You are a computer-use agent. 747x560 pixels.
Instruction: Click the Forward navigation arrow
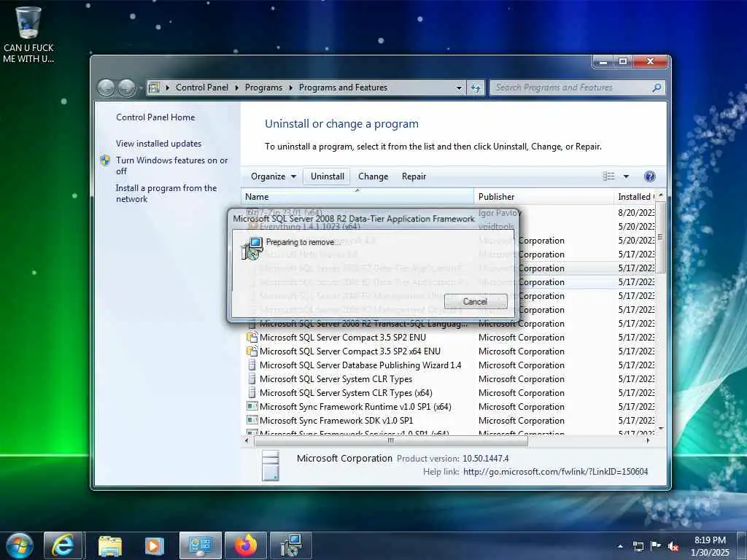pyautogui.click(x=127, y=87)
